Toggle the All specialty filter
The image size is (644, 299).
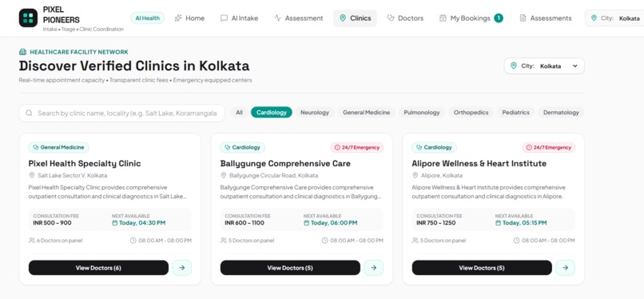[x=240, y=113]
